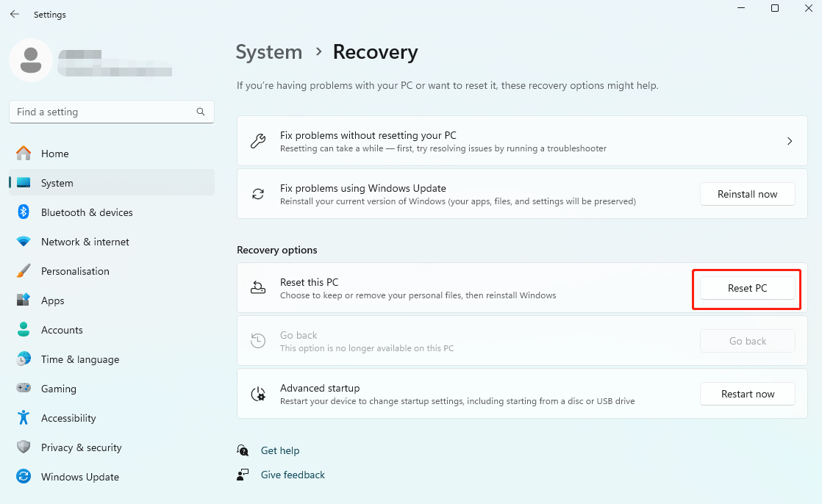Expand Fix problems without resetting chevron
Screen dimensions: 822x504
click(x=790, y=141)
